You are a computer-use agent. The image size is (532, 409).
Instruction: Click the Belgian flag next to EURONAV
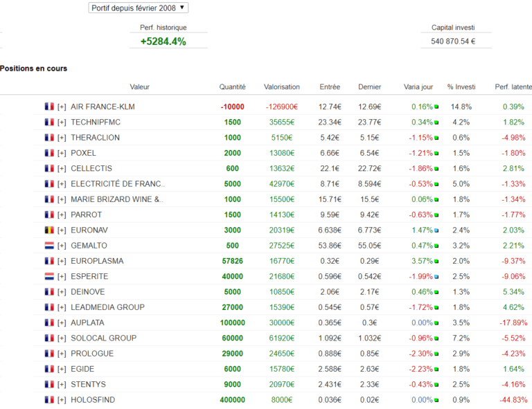pos(49,230)
